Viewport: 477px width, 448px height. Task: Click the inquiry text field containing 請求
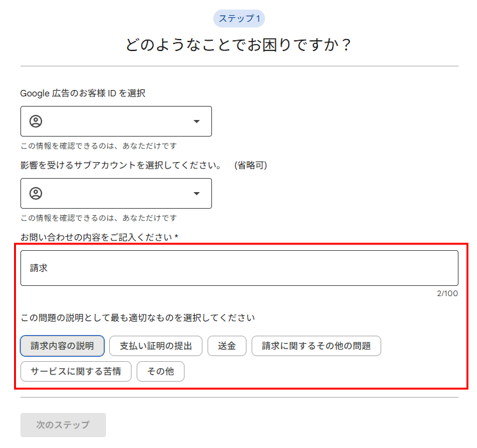click(x=239, y=268)
